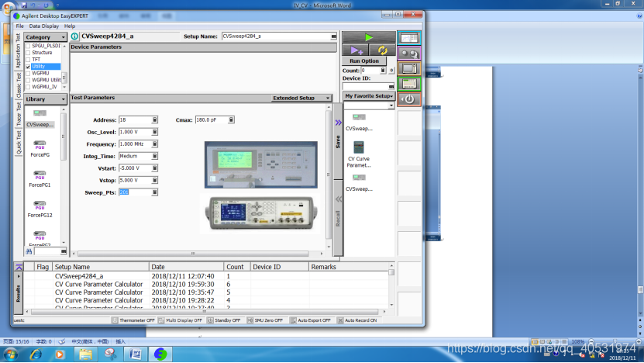Toggle Multi Display OFF in status bar
Screen dimensions: 644x363
pyautogui.click(x=181, y=320)
